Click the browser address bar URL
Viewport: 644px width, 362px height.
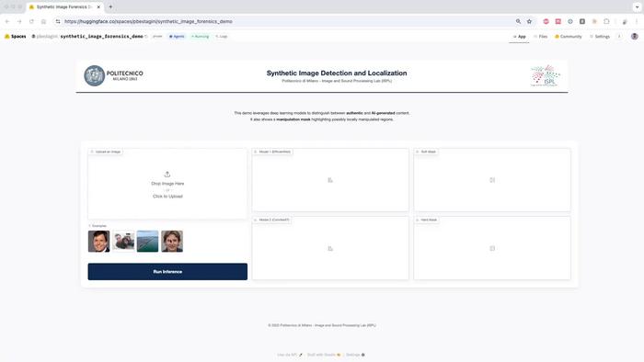(x=148, y=21)
